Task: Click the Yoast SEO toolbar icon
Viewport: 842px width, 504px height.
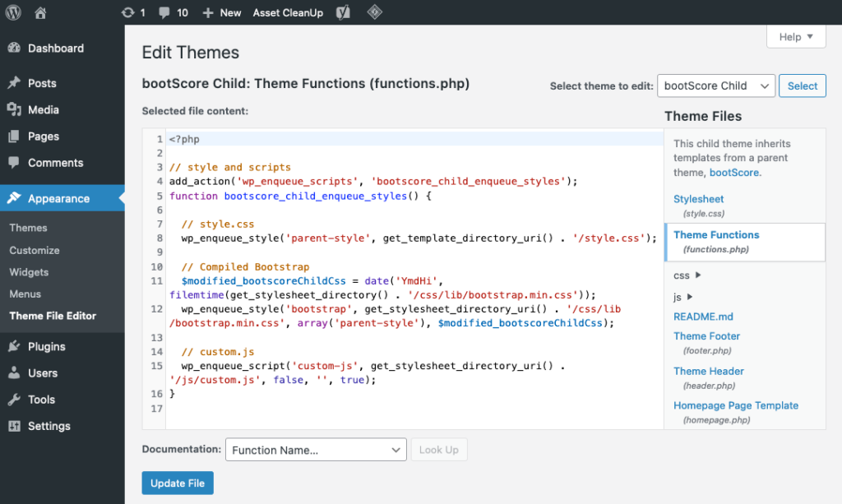Action: [x=344, y=12]
